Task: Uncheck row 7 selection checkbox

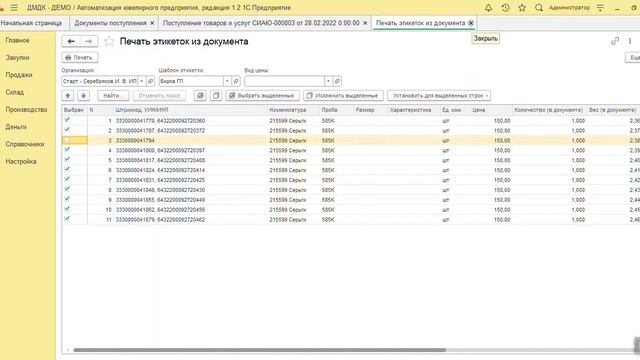Action: 67,179
